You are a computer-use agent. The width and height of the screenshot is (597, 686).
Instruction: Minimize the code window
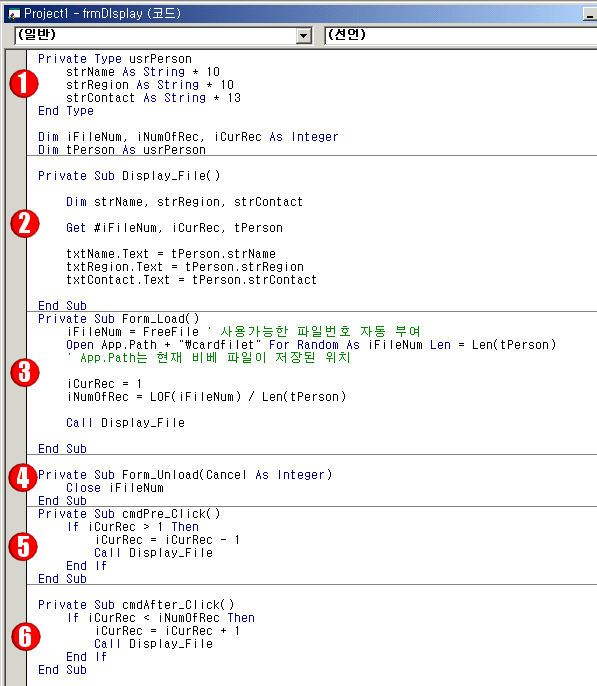pyautogui.click(x=590, y=14)
